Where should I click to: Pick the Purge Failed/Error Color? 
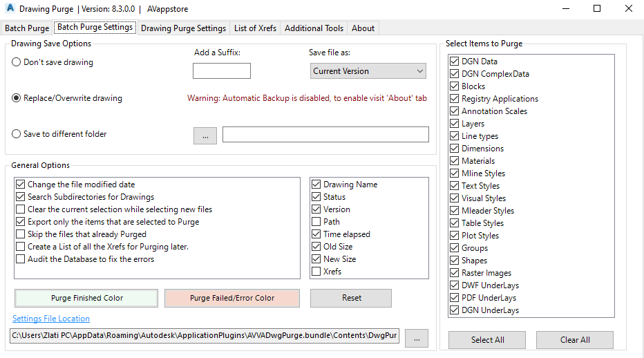point(232,298)
